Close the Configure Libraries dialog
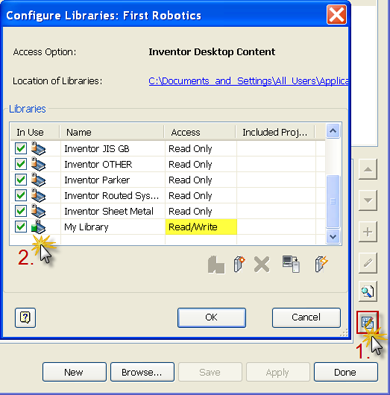 (336, 15)
